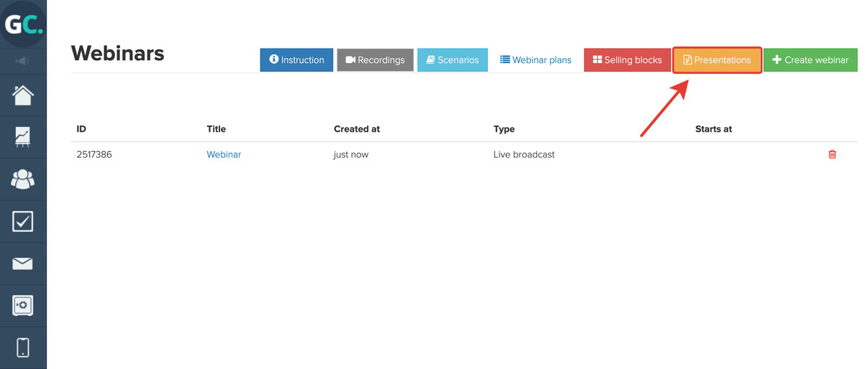
Task: Open the Recordings page
Action: [375, 60]
